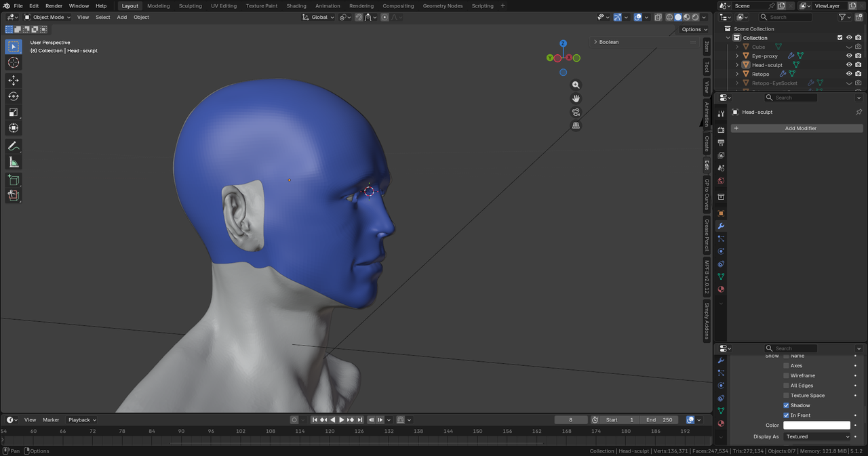Open the Modifiers wrench properties tab
The width and height of the screenshot is (868, 456).
click(x=721, y=226)
